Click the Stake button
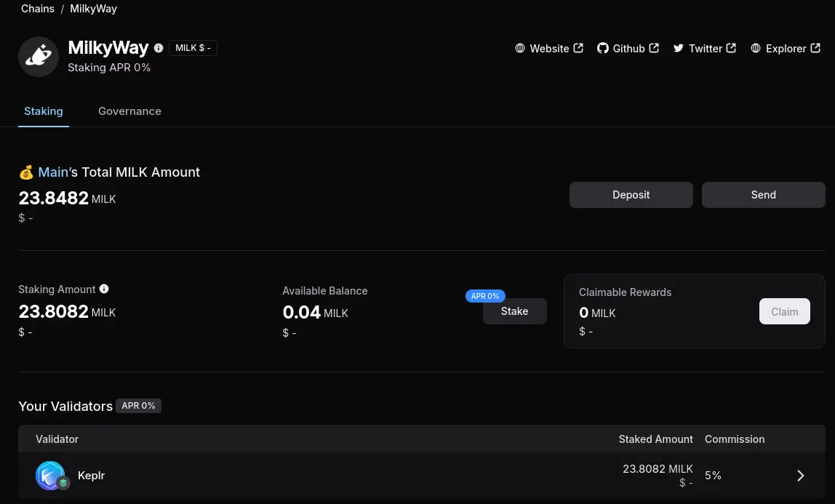Viewport: 835px width, 504px height. click(x=514, y=311)
